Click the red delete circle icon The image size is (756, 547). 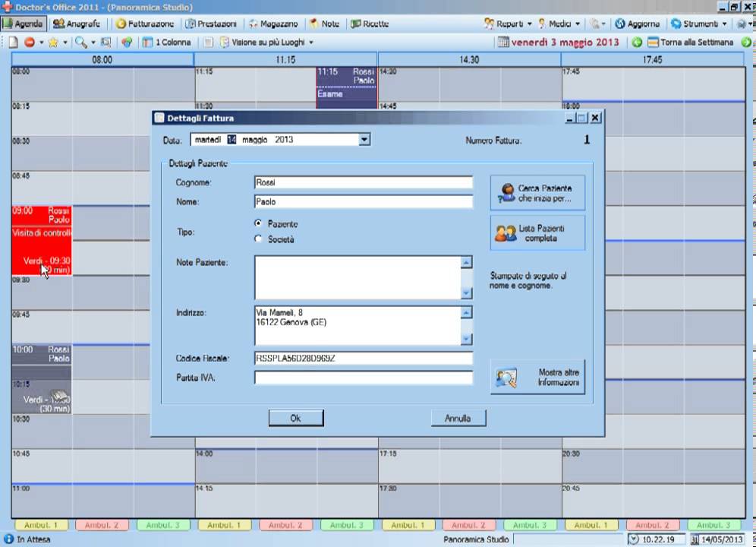tap(30, 43)
